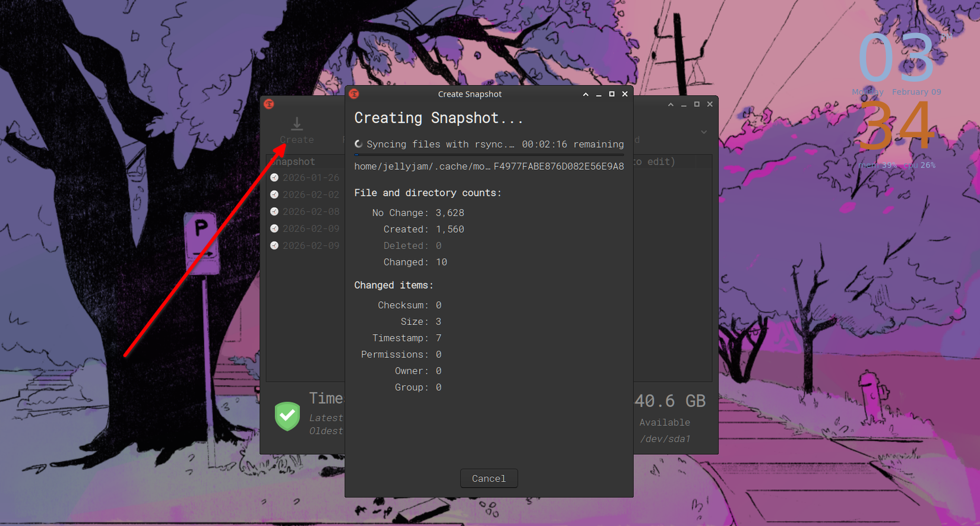Click the spinner beside Syncing files text
Image resolution: width=980 pixels, height=526 pixels.
(358, 144)
